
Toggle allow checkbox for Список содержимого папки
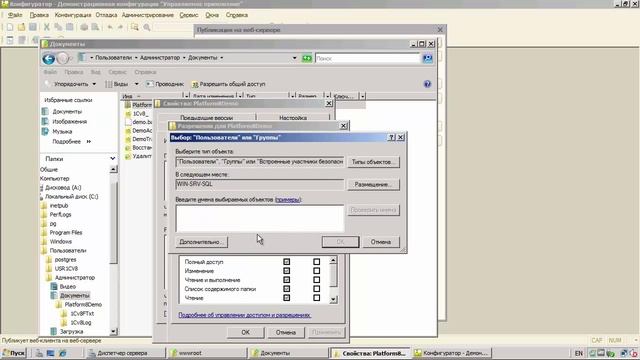pos(287,289)
